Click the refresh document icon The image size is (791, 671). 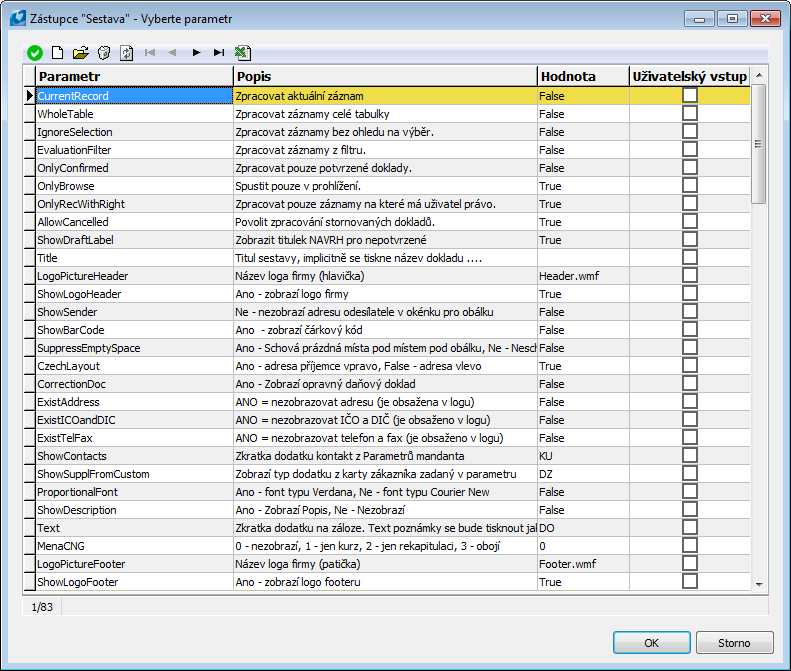pyautogui.click(x=127, y=52)
